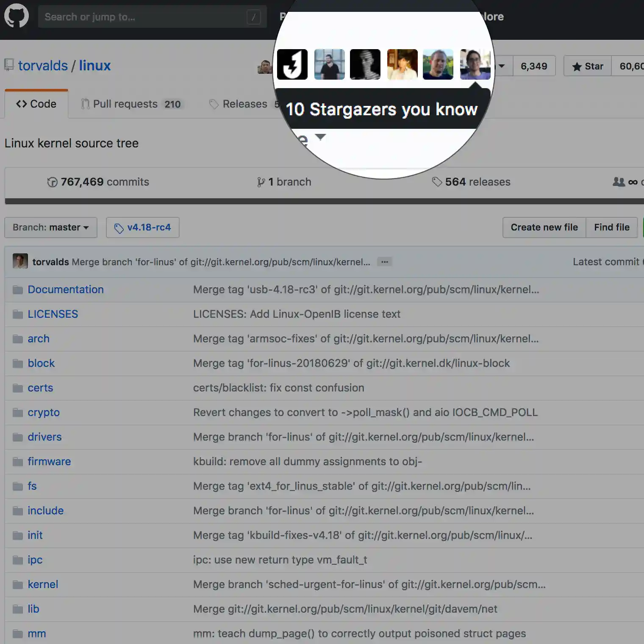Open commit "certs/blacklist: fix const confusion"
This screenshot has height=644, width=644.
[x=278, y=388]
